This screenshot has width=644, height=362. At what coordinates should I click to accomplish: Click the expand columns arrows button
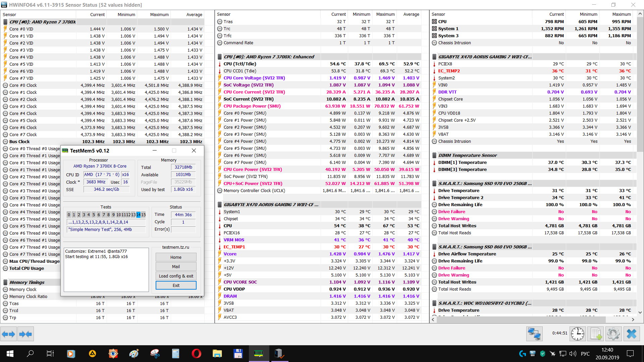coord(8,334)
